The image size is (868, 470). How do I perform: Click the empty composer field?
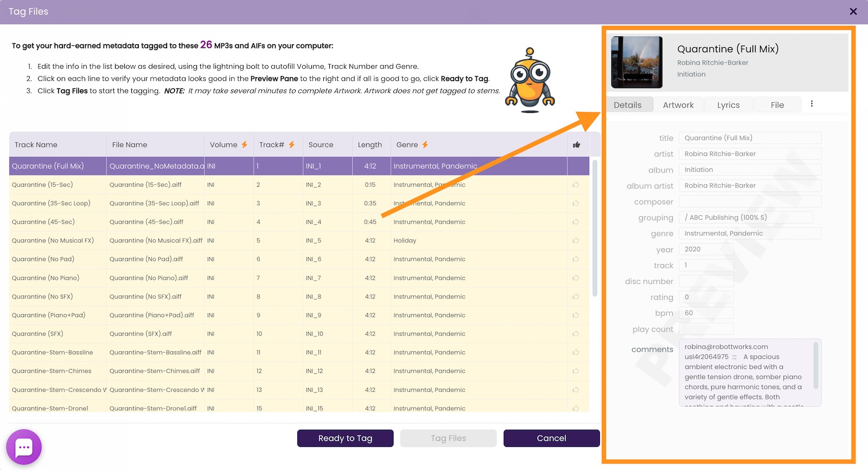point(750,201)
